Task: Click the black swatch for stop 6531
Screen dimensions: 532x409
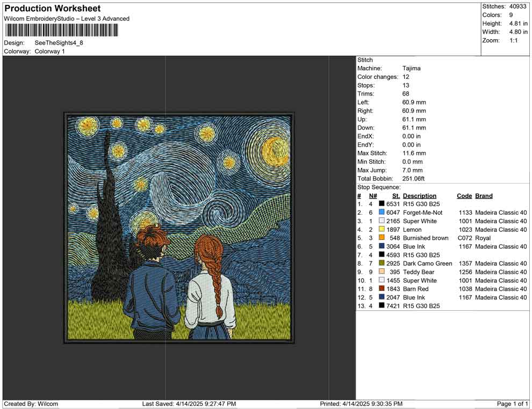Action: (x=382, y=203)
